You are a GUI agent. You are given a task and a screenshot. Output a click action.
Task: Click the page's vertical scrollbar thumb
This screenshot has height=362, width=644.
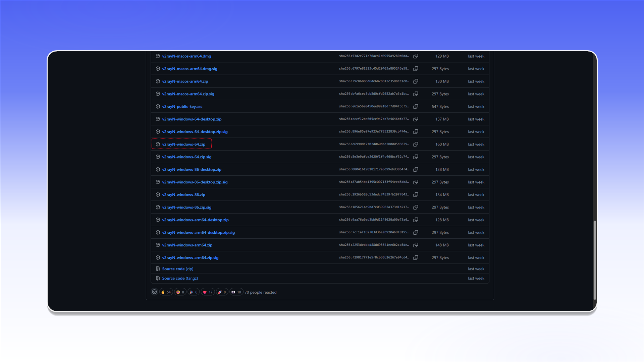(595, 260)
